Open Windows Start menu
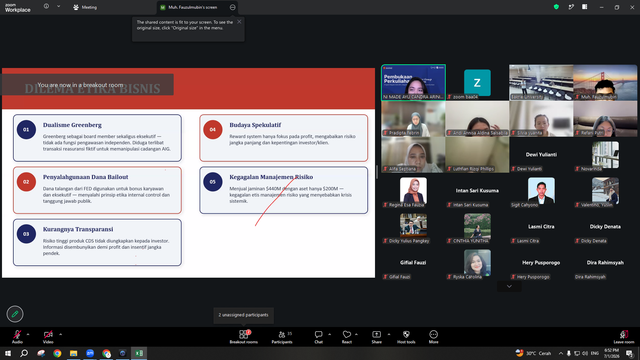 click(8, 353)
